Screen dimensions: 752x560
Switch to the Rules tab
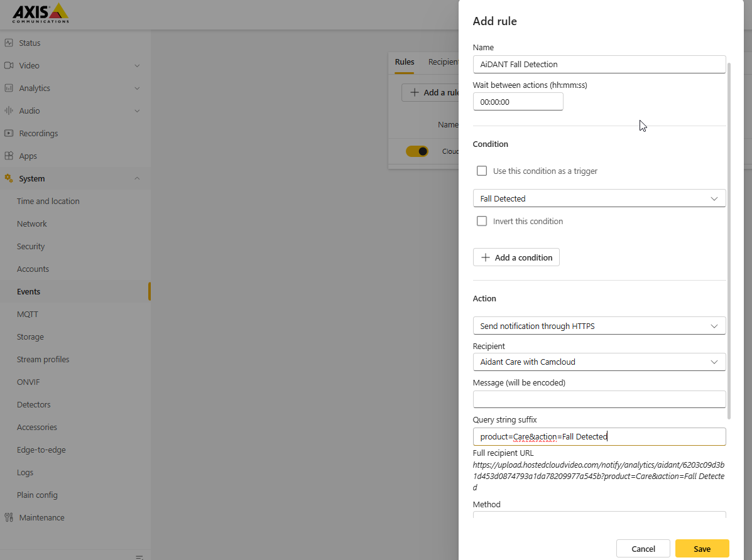tap(405, 62)
